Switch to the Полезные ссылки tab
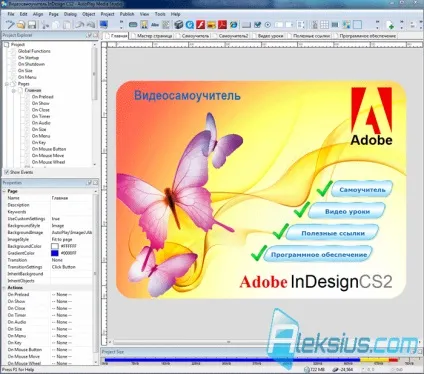 tap(309, 36)
